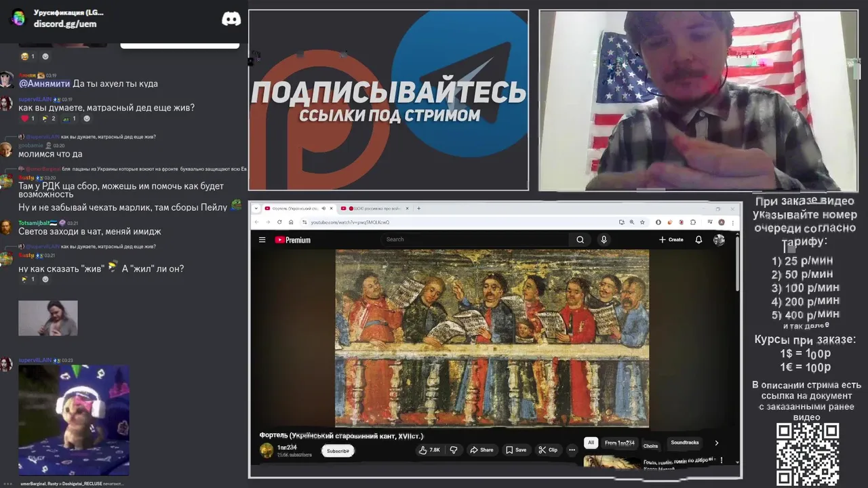
Task: Click heart reaction on матрасный дед message
Action: [28, 119]
